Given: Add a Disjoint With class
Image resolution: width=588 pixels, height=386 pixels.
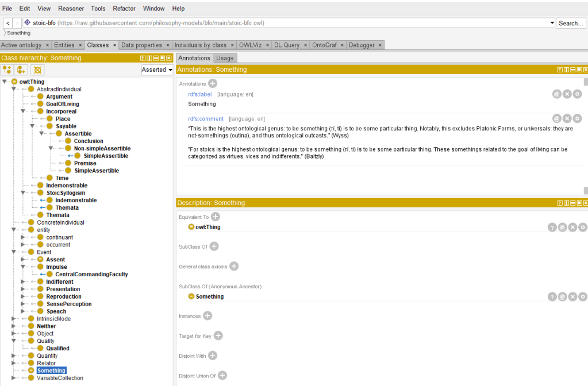Looking at the screenshot, I should point(213,356).
